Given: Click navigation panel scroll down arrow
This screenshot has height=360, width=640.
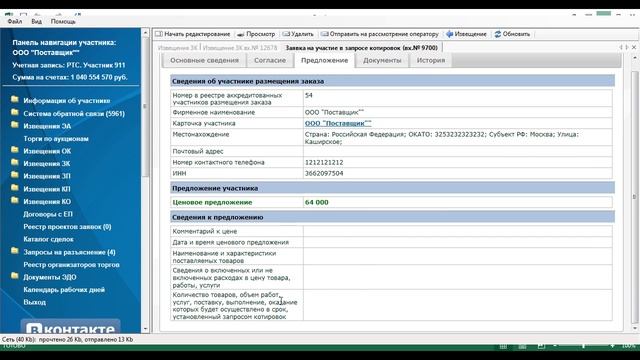Looking at the screenshot, I should [145, 329].
